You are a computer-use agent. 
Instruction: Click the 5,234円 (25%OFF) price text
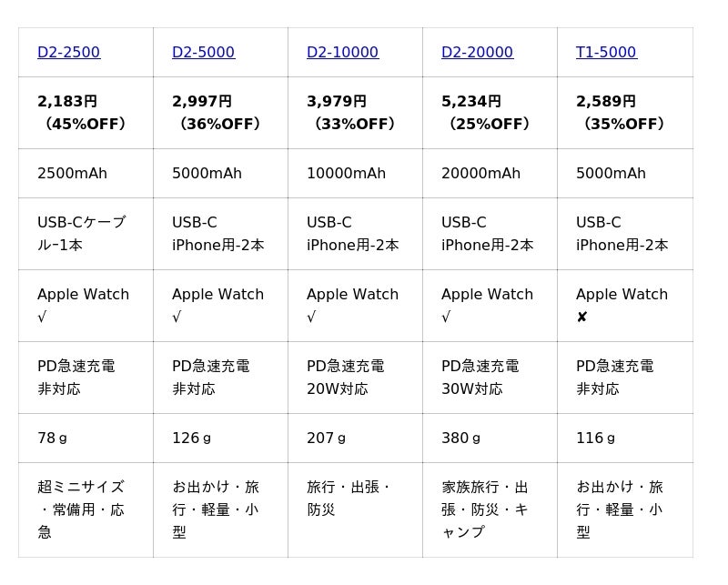coord(486,113)
